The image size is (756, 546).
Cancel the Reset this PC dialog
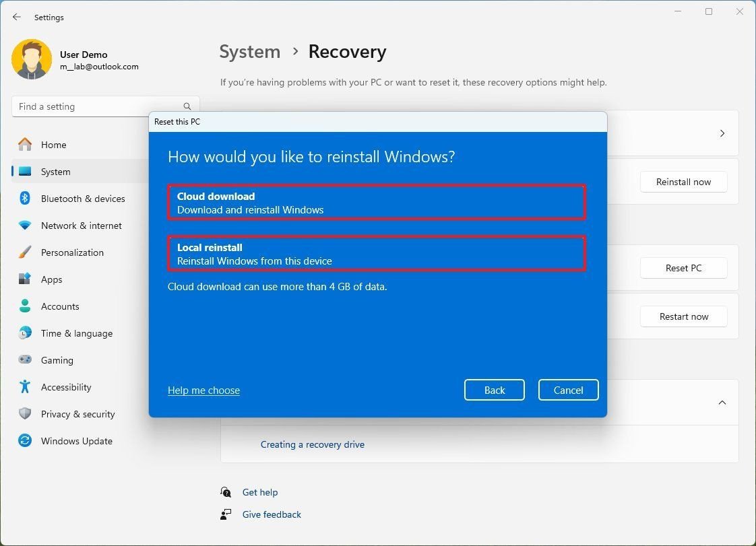pos(568,390)
